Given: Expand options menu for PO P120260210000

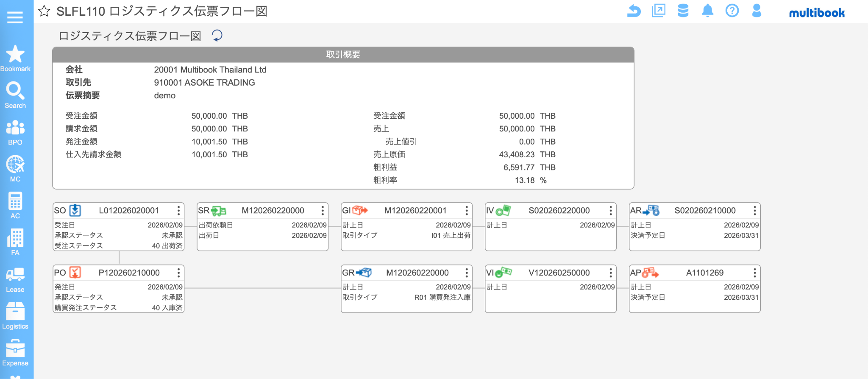Looking at the screenshot, I should [178, 273].
